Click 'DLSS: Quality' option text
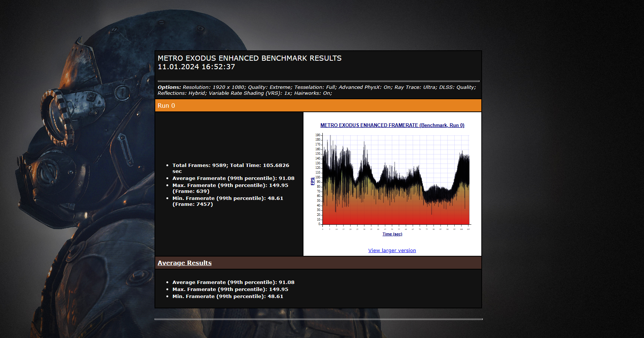The height and width of the screenshot is (338, 644). (458, 87)
